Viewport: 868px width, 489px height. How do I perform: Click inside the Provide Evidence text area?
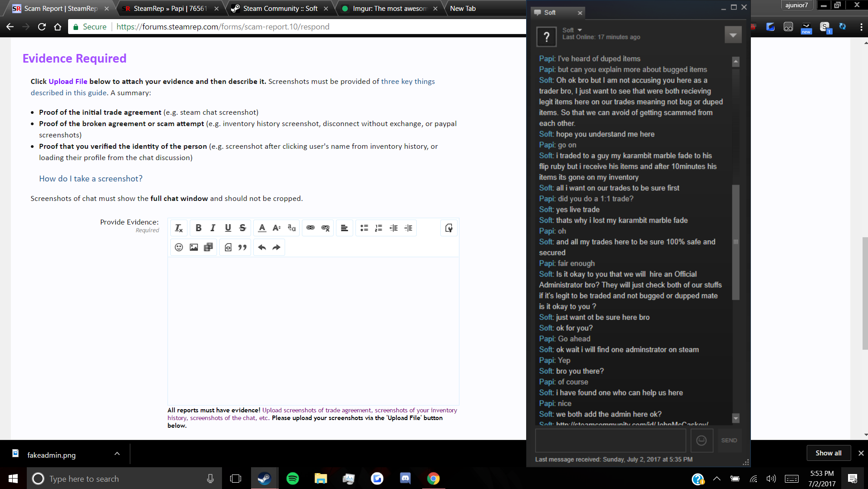[x=313, y=331]
